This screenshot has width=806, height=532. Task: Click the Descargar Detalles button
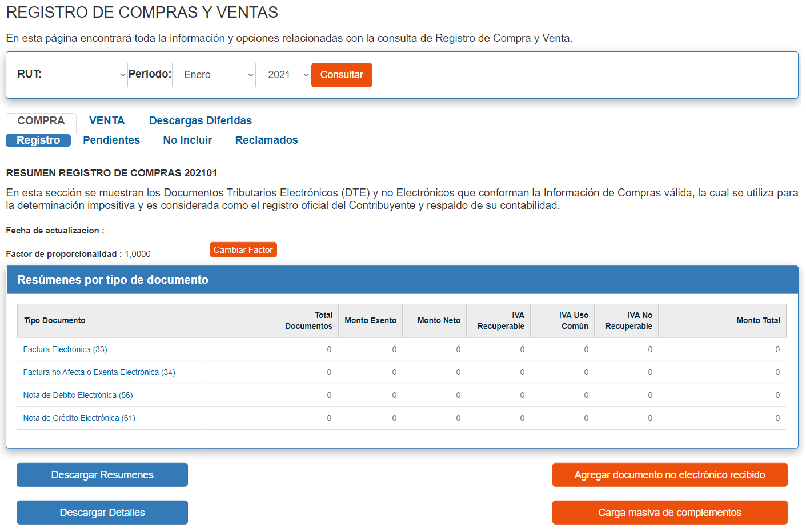pos(102,512)
